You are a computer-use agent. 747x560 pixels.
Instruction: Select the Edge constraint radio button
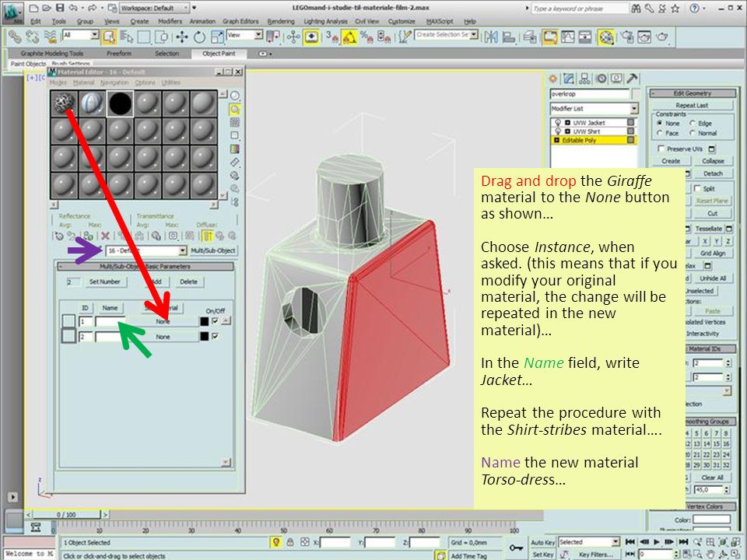point(693,124)
